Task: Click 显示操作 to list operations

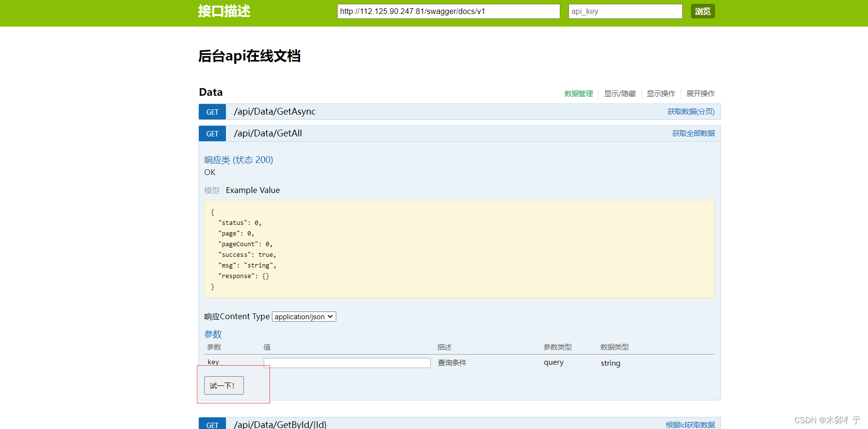Action: coord(661,94)
